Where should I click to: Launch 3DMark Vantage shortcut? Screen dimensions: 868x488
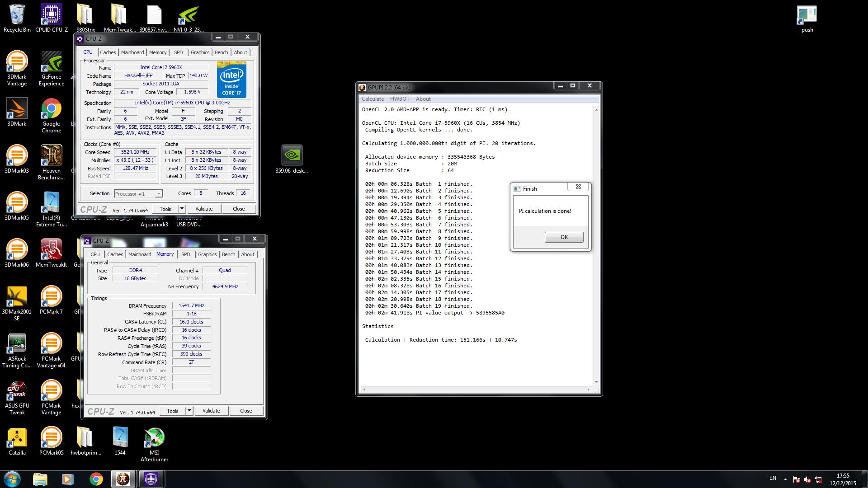click(x=17, y=68)
